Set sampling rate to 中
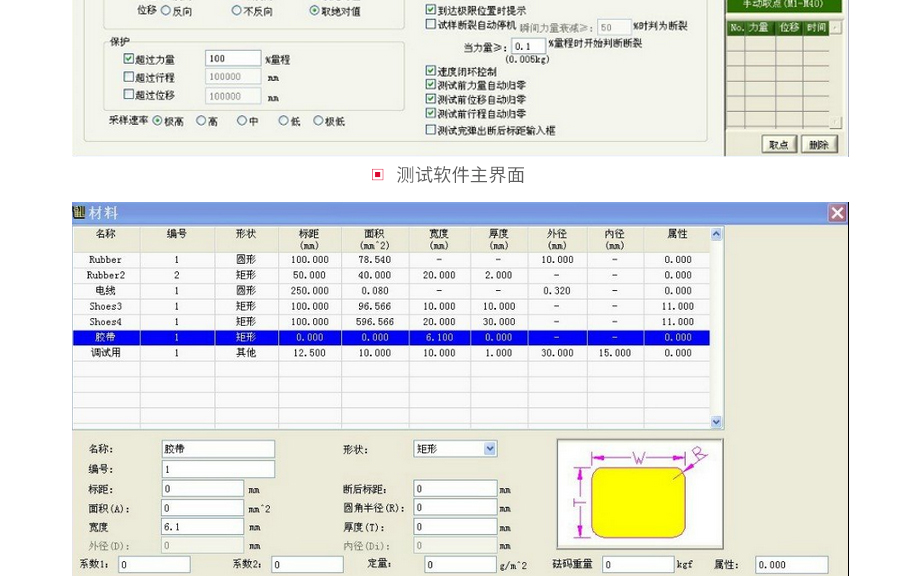This screenshot has width=920, height=576. [x=242, y=121]
